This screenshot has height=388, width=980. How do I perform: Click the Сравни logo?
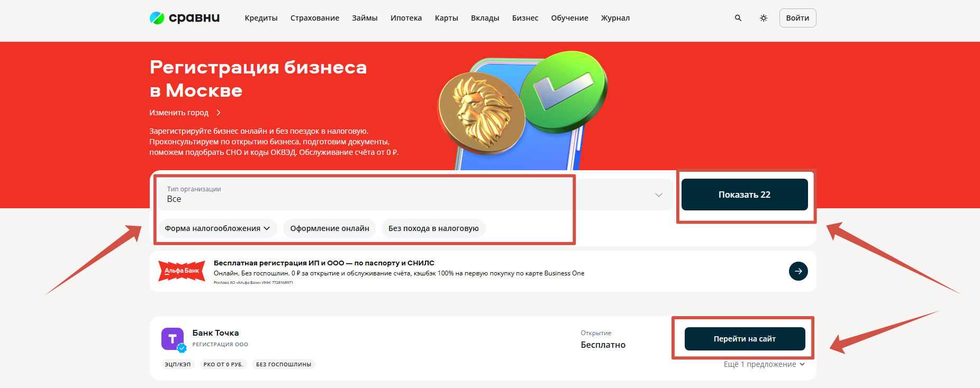[x=185, y=18]
